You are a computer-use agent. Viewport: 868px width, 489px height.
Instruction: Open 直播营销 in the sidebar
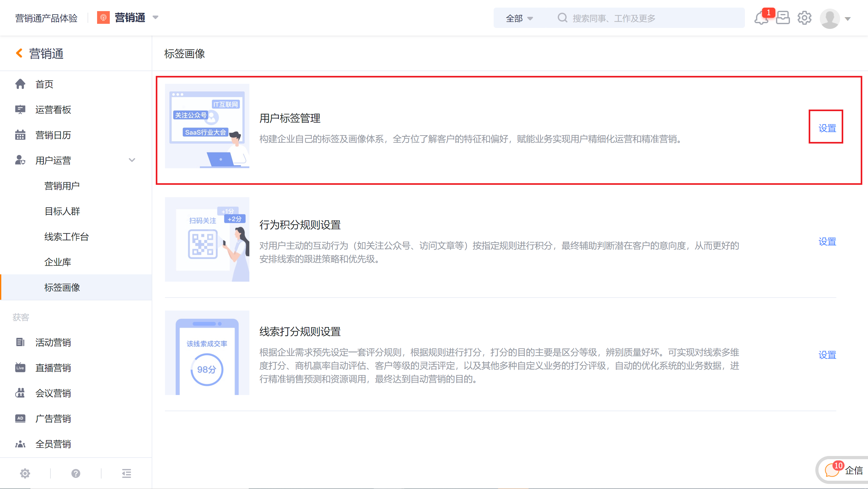(53, 368)
